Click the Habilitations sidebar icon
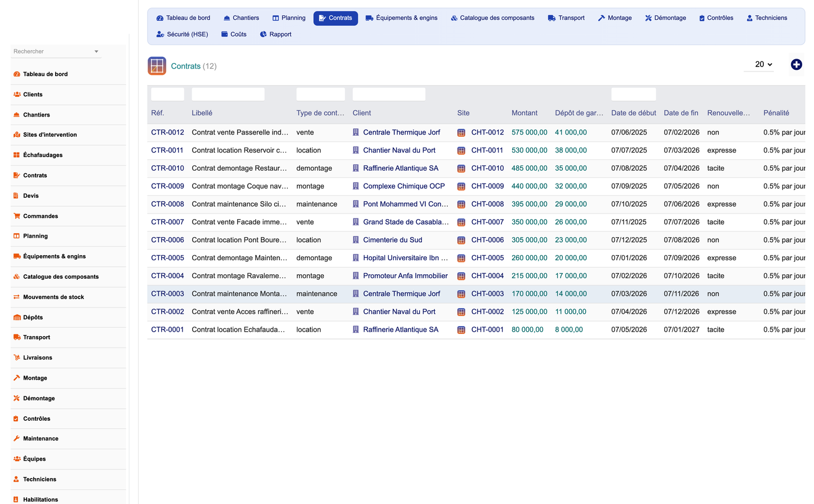814x504 pixels. tap(16, 499)
